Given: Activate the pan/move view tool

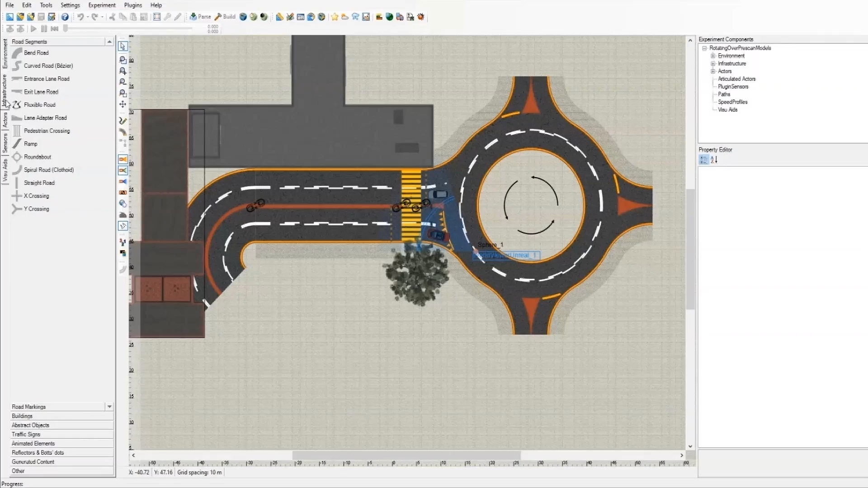Looking at the screenshot, I should point(122,104).
